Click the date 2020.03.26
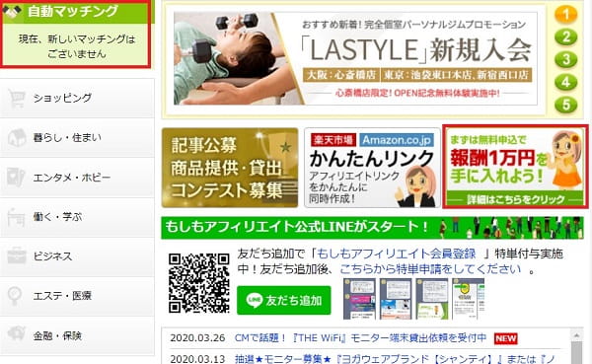This screenshot has width=592, height=364. tap(197, 338)
